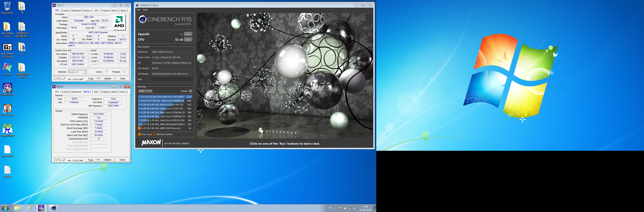Open CPU tab in bottom CPU-Z window

[57, 92]
